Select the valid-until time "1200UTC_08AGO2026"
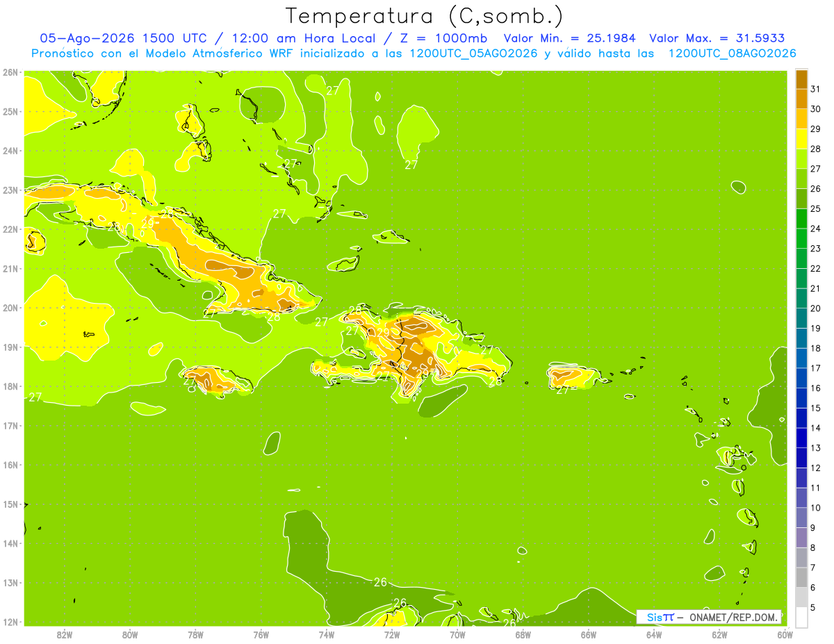 pyautogui.click(x=732, y=53)
